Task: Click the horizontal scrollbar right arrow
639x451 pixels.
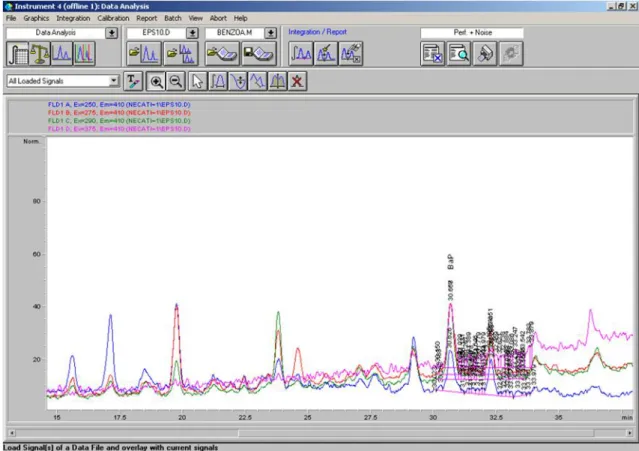Action: (x=630, y=433)
